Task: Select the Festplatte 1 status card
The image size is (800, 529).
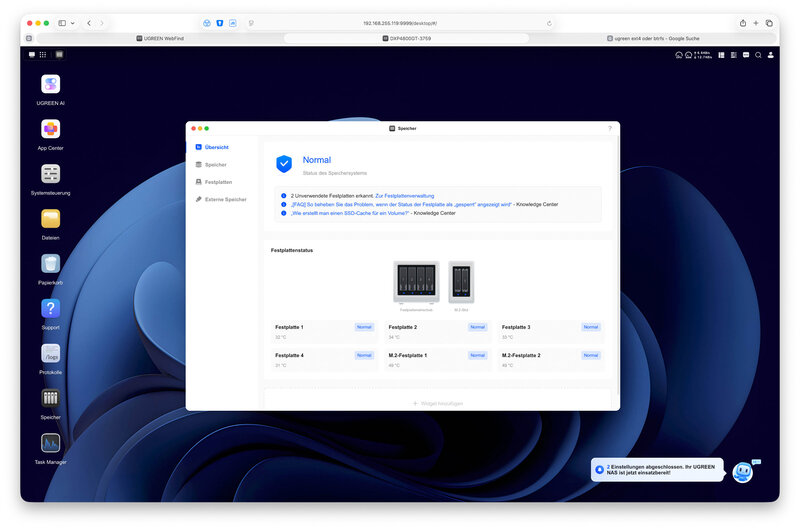Action: 324,332
